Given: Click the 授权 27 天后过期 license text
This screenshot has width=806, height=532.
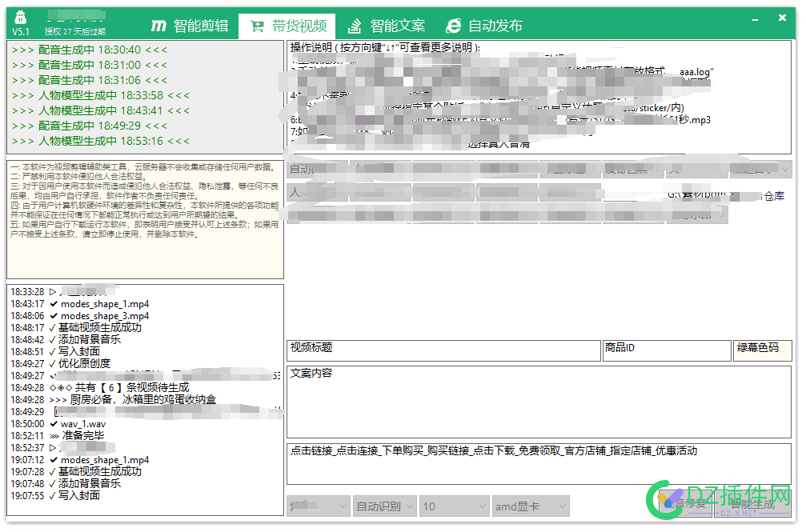Looking at the screenshot, I should coord(75,32).
